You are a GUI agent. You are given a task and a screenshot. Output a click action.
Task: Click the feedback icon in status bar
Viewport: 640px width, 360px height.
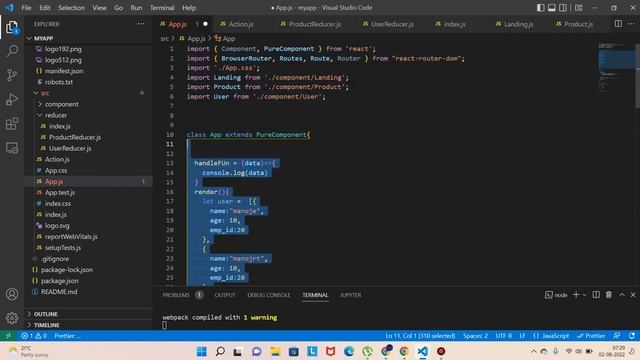pyautogui.click(x=617, y=336)
